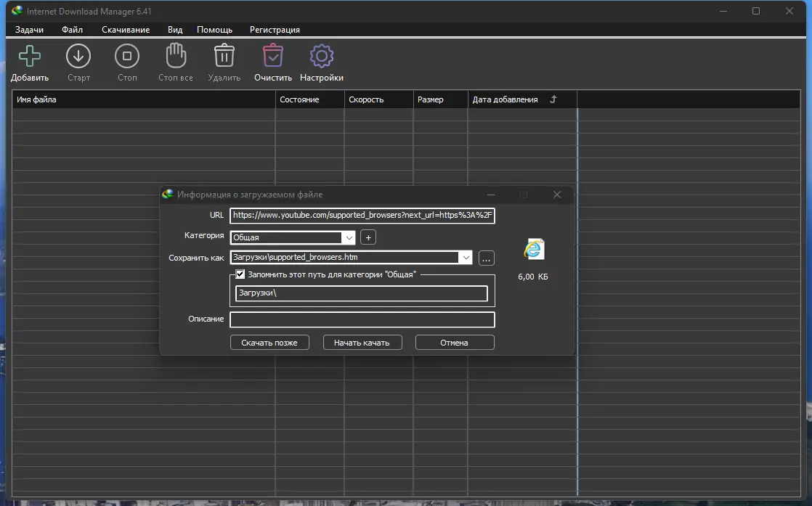Viewport: 812px width, 506px height.
Task: Click the Отмена button
Action: (x=455, y=343)
